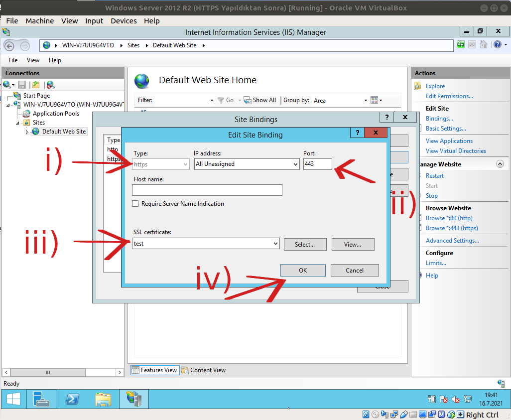511x420 pixels.
Task: Open the dropdown arrow beside the Help icon
Action: pos(506,45)
